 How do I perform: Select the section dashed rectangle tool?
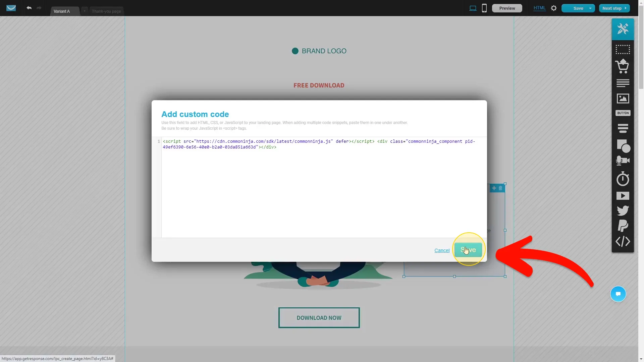pyautogui.click(x=623, y=50)
